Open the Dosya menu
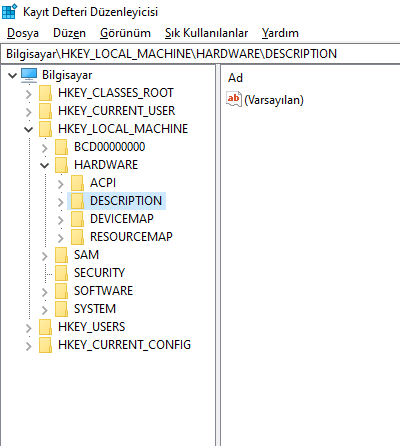The height and width of the screenshot is (446, 400). coord(23,33)
